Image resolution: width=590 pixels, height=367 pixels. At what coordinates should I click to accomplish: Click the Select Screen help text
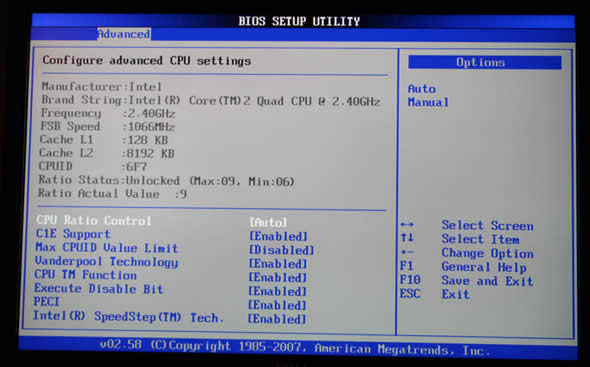[488, 225]
